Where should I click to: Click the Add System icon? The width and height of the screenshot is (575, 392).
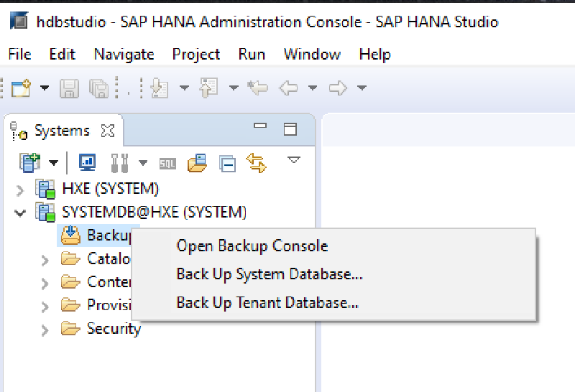pos(29,163)
